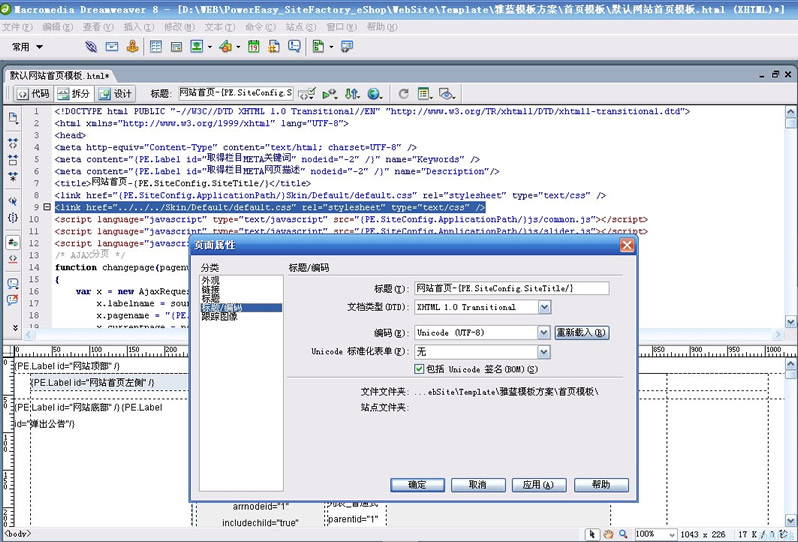Choose the Select pointer tool in status bar
The image size is (798, 542).
[x=591, y=534]
